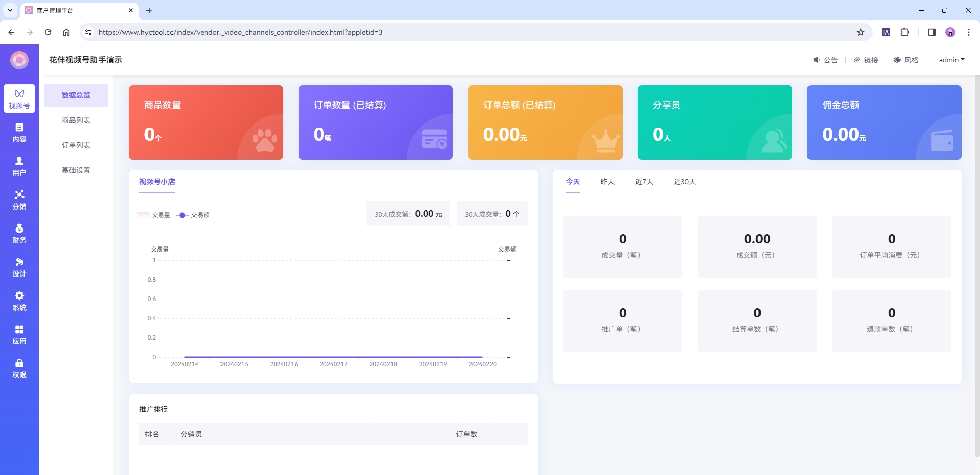This screenshot has width=980, height=475.
Task: Select the 视频号小店 tab
Action: coord(157,182)
